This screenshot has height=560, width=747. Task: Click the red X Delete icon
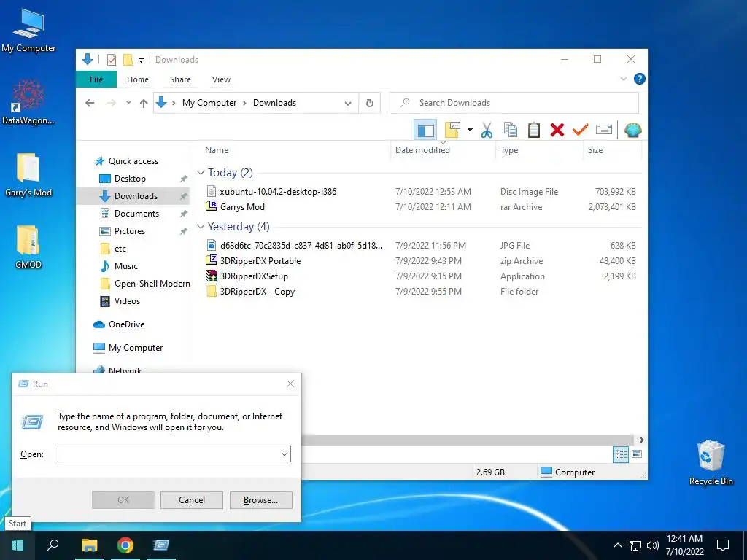(557, 130)
